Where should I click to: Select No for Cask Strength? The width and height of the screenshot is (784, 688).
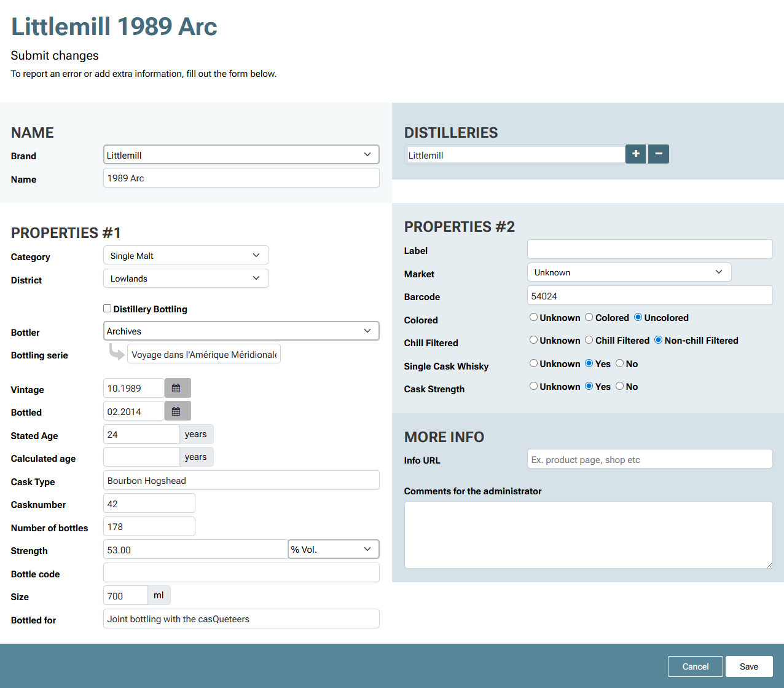[619, 386]
